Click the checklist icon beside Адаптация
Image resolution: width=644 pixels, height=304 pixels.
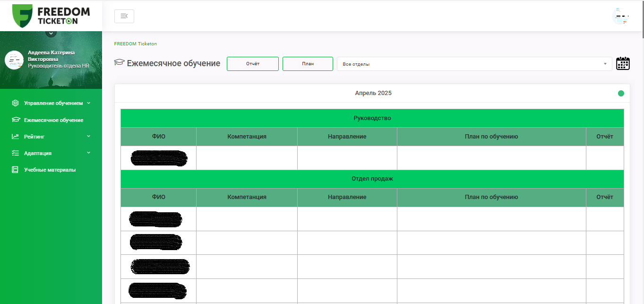(x=15, y=153)
